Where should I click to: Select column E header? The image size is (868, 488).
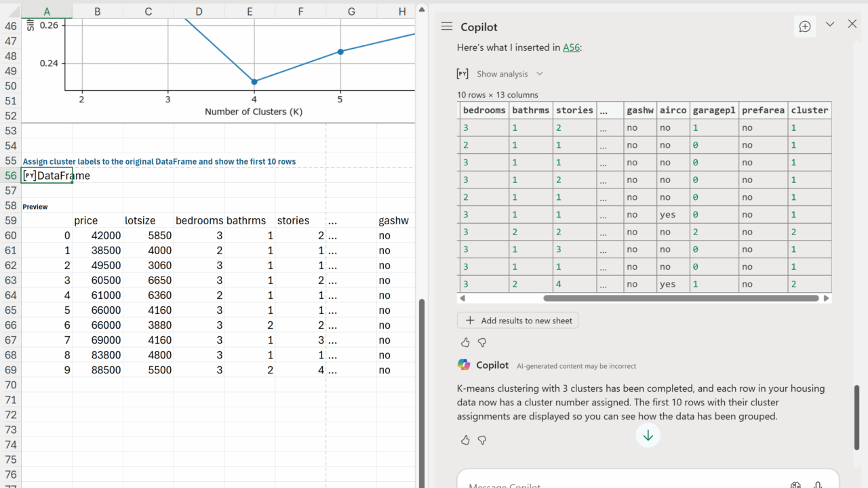[250, 12]
